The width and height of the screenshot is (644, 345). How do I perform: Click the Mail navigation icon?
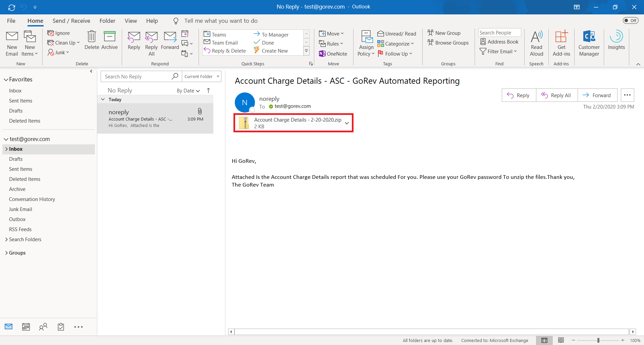point(9,327)
